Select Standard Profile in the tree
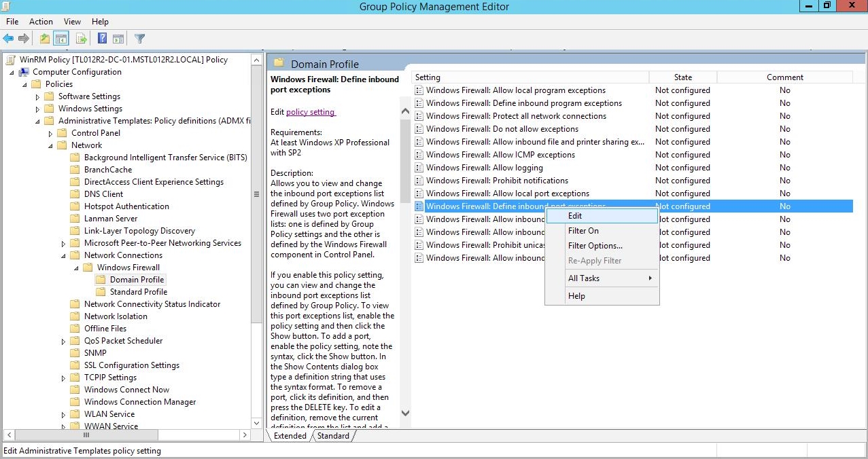 (x=138, y=292)
